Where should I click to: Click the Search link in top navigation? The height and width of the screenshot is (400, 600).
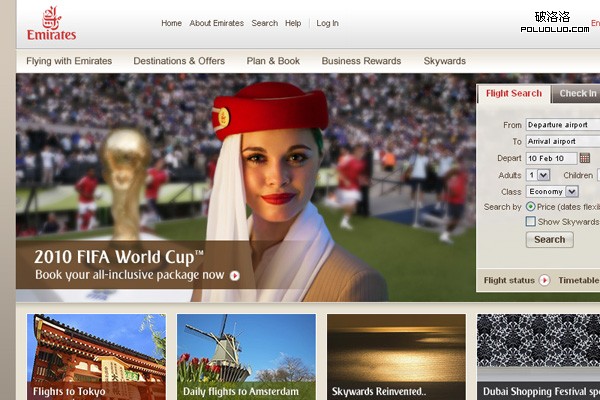pyautogui.click(x=264, y=23)
